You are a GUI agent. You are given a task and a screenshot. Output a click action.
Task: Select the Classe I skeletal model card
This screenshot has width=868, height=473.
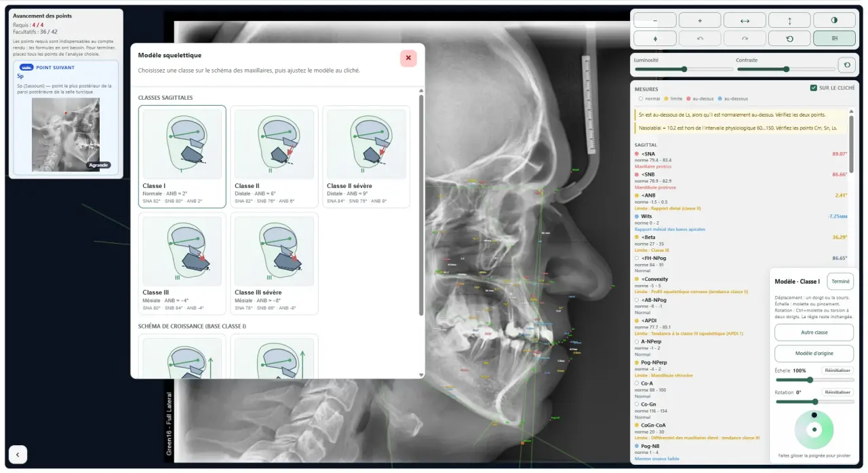point(182,156)
